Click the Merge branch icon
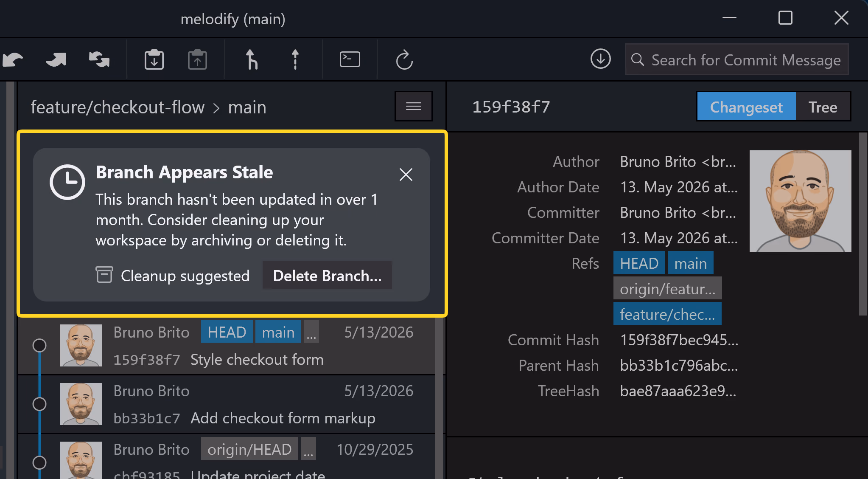This screenshot has height=479, width=868. point(252,59)
